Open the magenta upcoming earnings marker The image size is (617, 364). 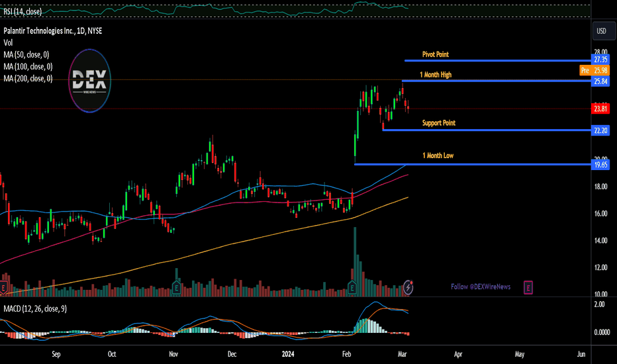point(528,288)
